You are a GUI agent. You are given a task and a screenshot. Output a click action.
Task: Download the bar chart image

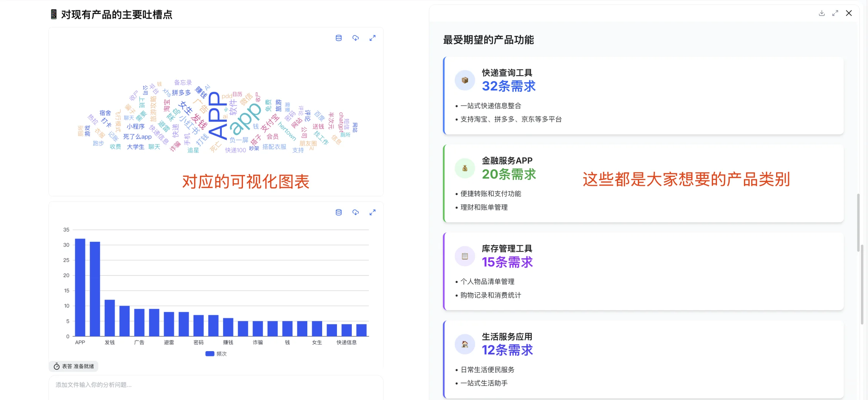[x=355, y=212]
